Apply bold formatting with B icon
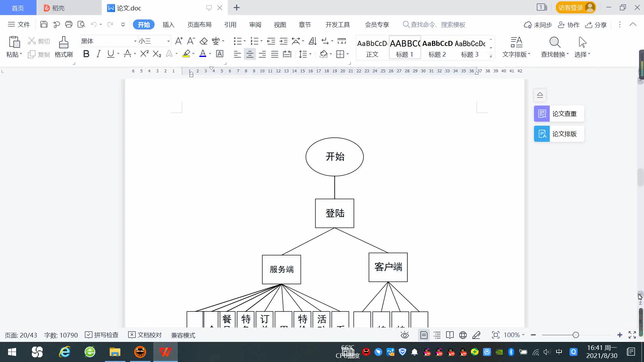Image resolution: width=644 pixels, height=362 pixels. pos(86,54)
